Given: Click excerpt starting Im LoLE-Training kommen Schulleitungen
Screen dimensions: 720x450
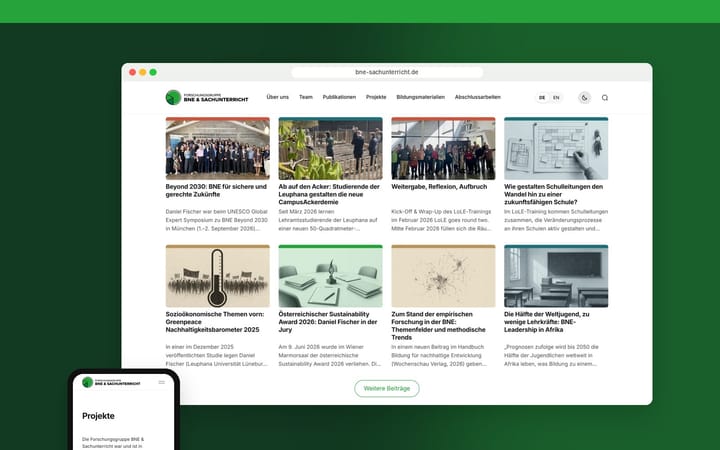Looking at the screenshot, I should coord(556,220).
